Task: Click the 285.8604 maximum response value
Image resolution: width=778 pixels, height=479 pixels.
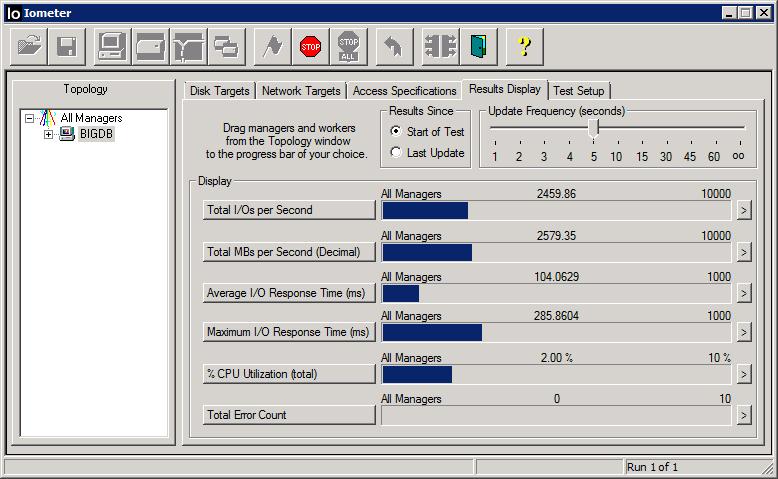Action: tap(556, 316)
